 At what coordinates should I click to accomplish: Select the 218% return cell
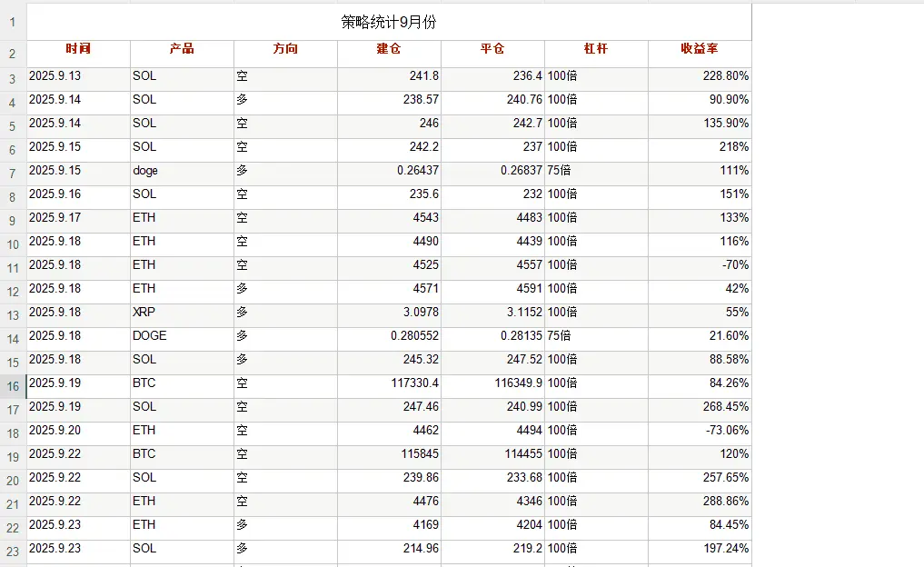pyautogui.click(x=700, y=150)
